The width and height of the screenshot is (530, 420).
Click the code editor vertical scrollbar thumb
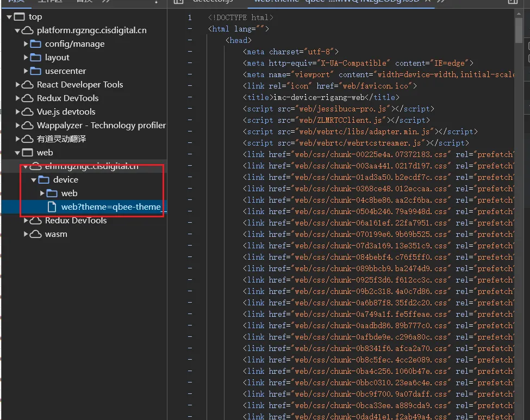pyautogui.click(x=519, y=30)
